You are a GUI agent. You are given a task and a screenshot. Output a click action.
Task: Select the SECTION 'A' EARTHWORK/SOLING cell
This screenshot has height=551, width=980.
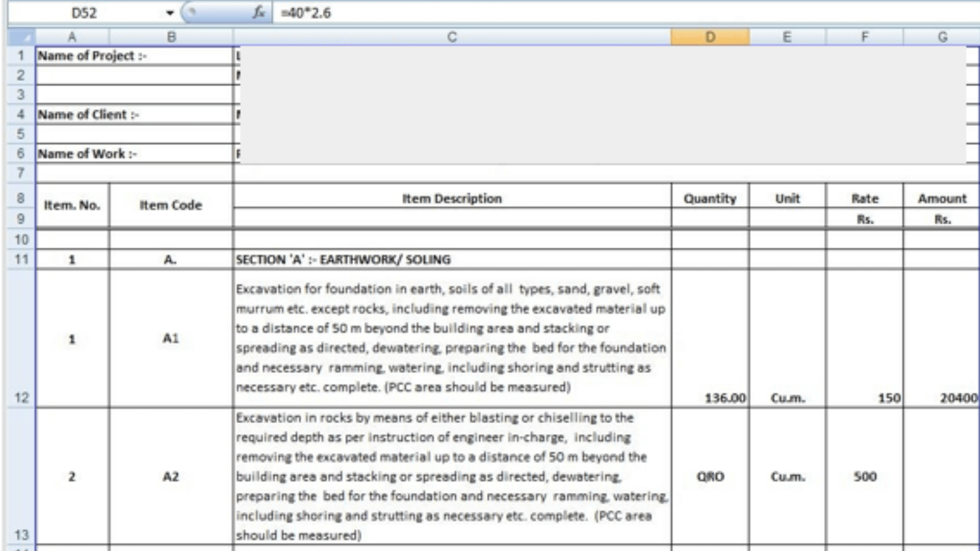343,259
